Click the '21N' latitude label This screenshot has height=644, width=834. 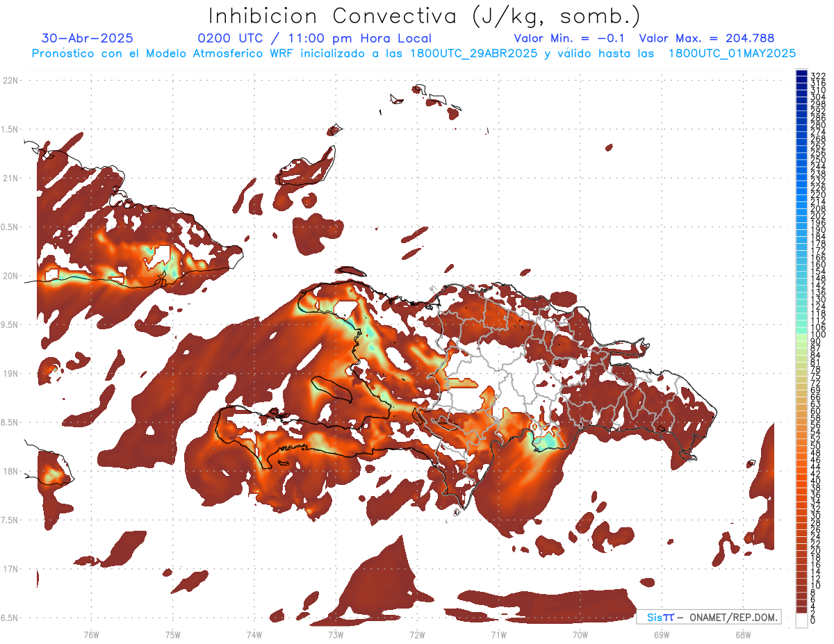tap(10, 178)
